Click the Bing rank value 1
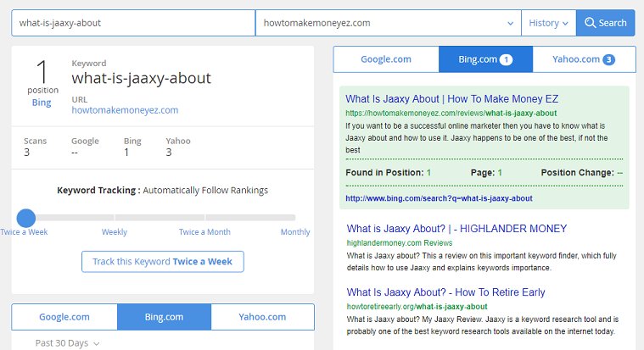This screenshot has width=644, height=350. pos(126,153)
